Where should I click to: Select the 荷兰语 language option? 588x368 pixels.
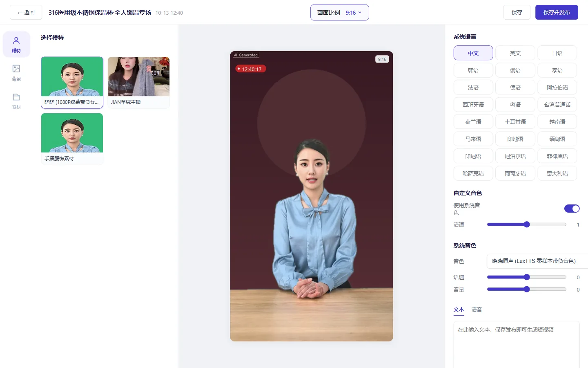pyautogui.click(x=473, y=122)
